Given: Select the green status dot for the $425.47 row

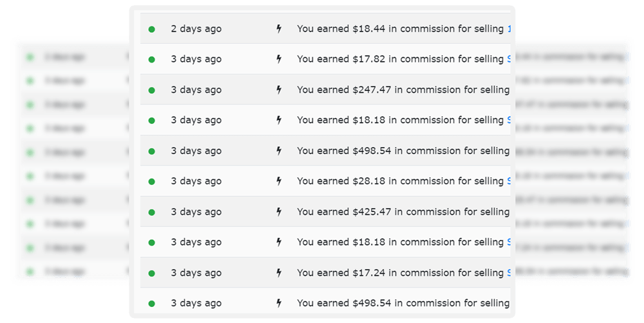Looking at the screenshot, I should [151, 213].
